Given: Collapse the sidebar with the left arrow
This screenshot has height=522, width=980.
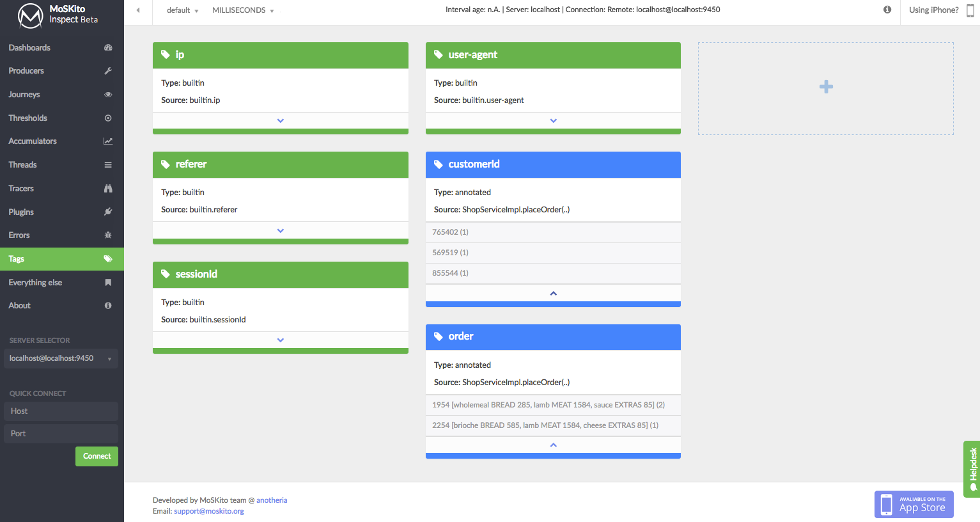Looking at the screenshot, I should [138, 10].
